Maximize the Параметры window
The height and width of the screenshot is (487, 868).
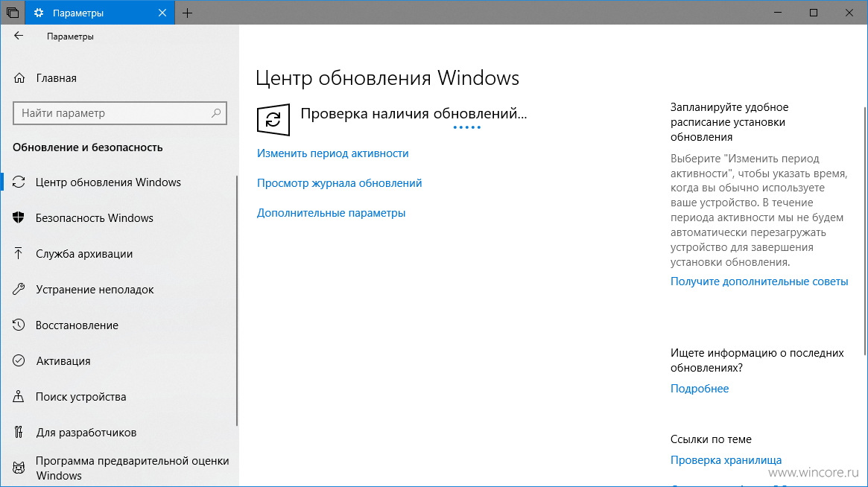(x=813, y=12)
